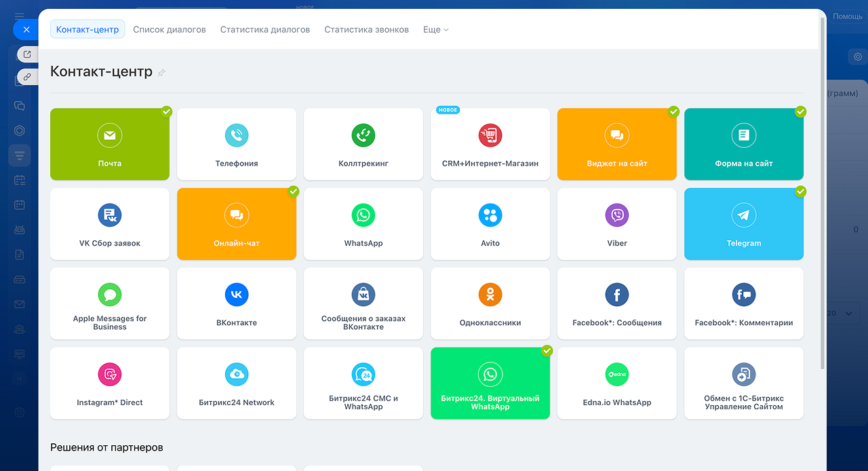This screenshot has height=471, width=868.
Task: Open the Форма на сайт tile
Action: [744, 144]
